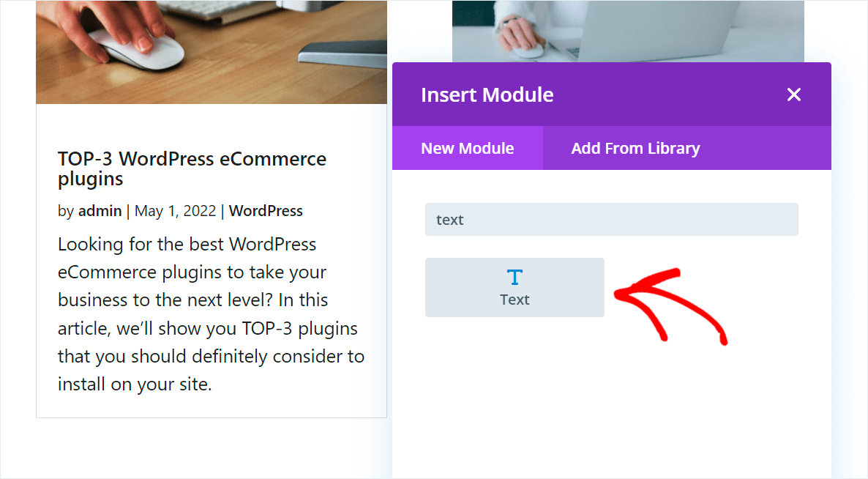Click the Text label under the T icon

point(515,299)
